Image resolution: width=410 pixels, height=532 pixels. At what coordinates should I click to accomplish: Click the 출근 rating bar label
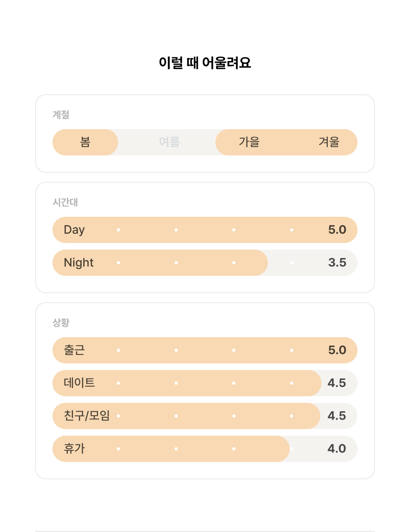coord(74,350)
